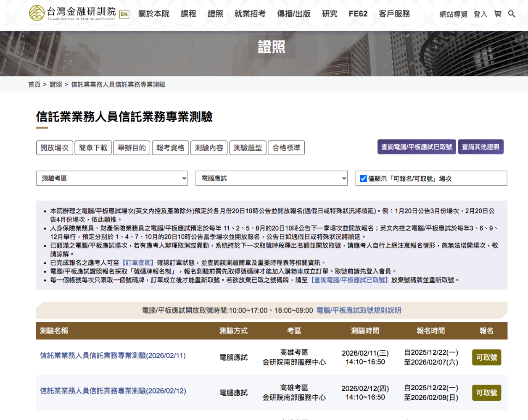Select the 報考資格 tab button
The image size is (528, 420).
(171, 148)
